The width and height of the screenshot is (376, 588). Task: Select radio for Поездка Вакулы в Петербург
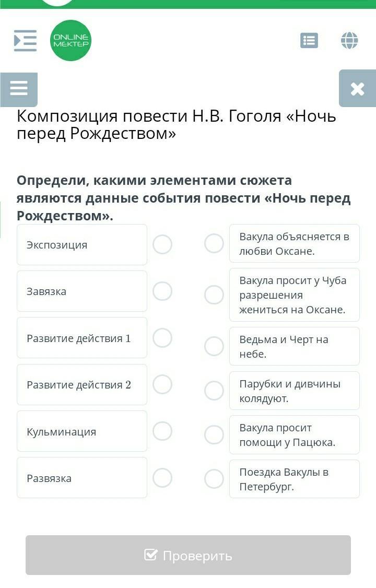(214, 479)
